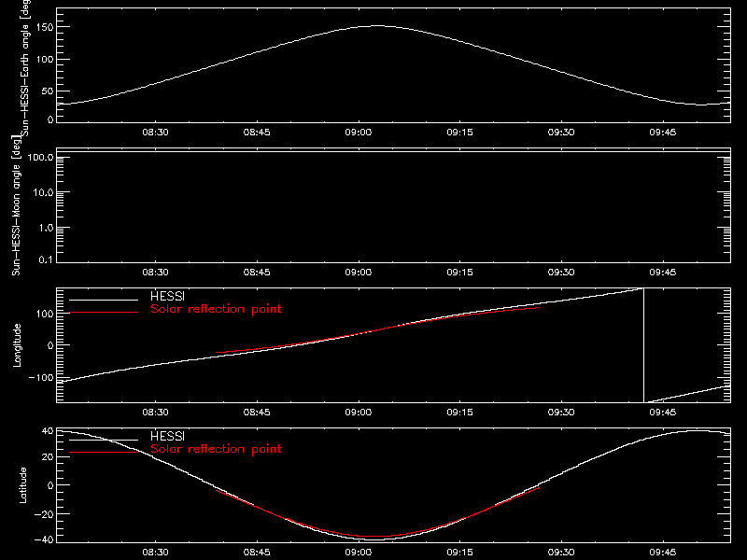This screenshot has height=560, width=747.
Task: Select the 09:15 label under Earth angle plot
Action: (459, 132)
